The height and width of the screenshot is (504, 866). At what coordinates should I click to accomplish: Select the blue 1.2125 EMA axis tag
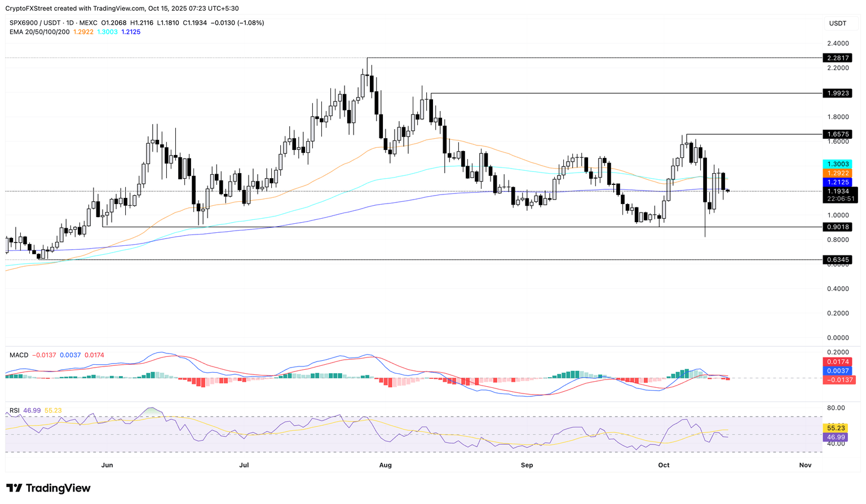[837, 183]
